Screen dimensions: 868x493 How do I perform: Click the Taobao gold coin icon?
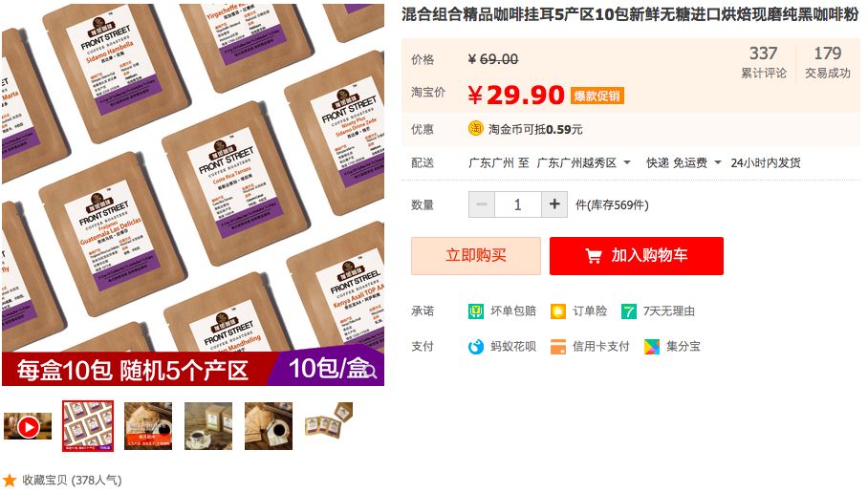(475, 128)
